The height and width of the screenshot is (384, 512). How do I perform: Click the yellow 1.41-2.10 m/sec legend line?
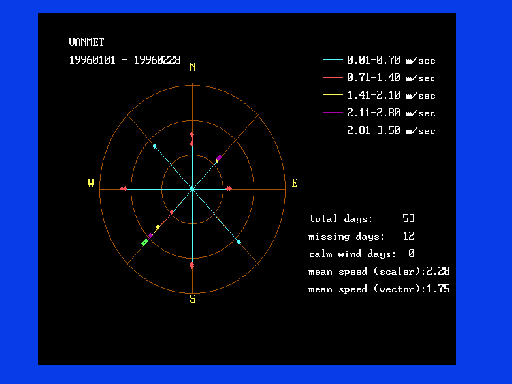[333, 95]
